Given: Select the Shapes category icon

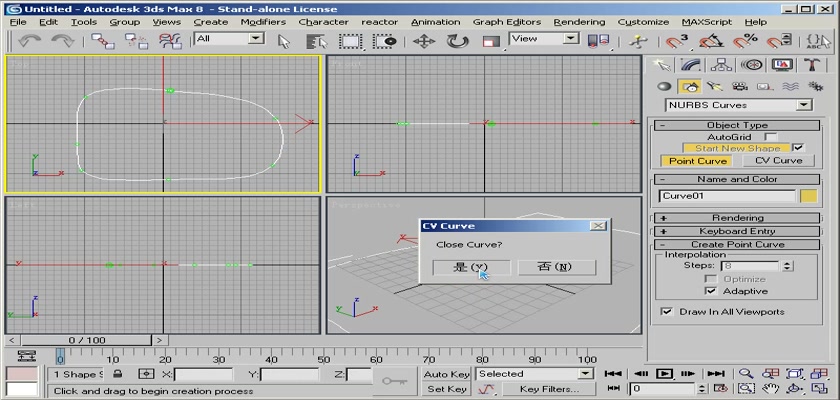Looking at the screenshot, I should tap(690, 86).
